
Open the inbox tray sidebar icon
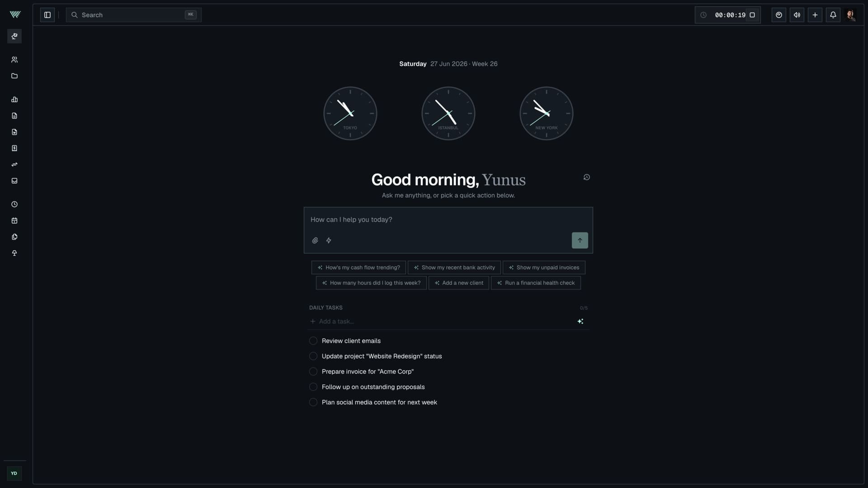[x=14, y=181]
